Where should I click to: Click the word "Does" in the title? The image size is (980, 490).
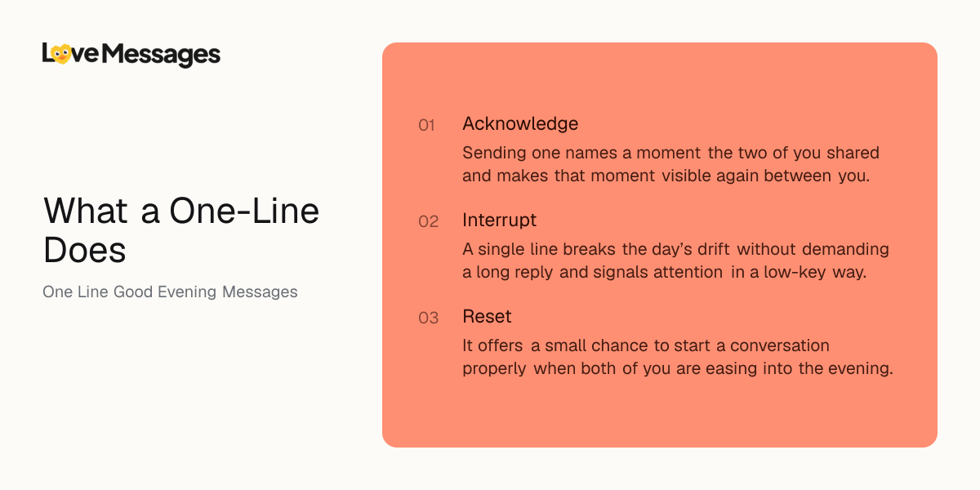(x=85, y=250)
